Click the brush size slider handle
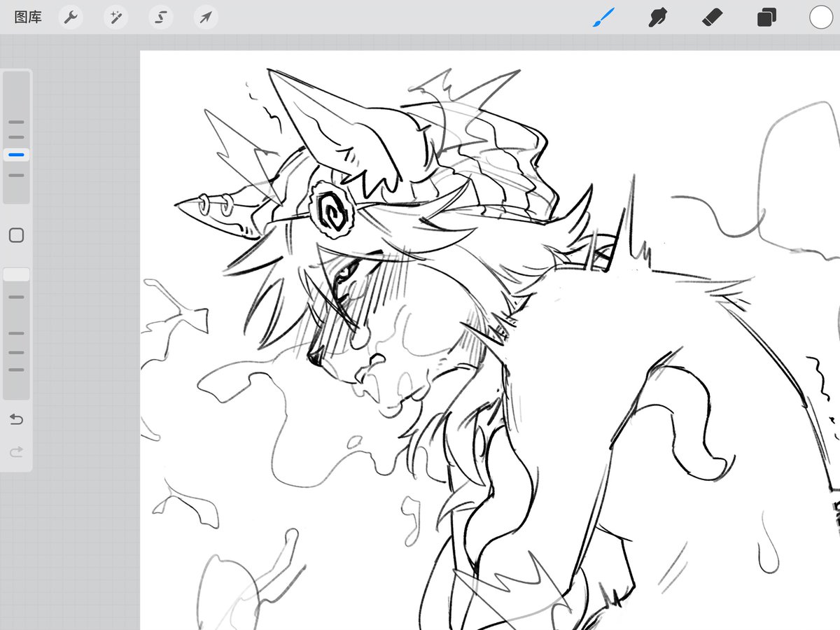This screenshot has width=840, height=630. (x=16, y=155)
